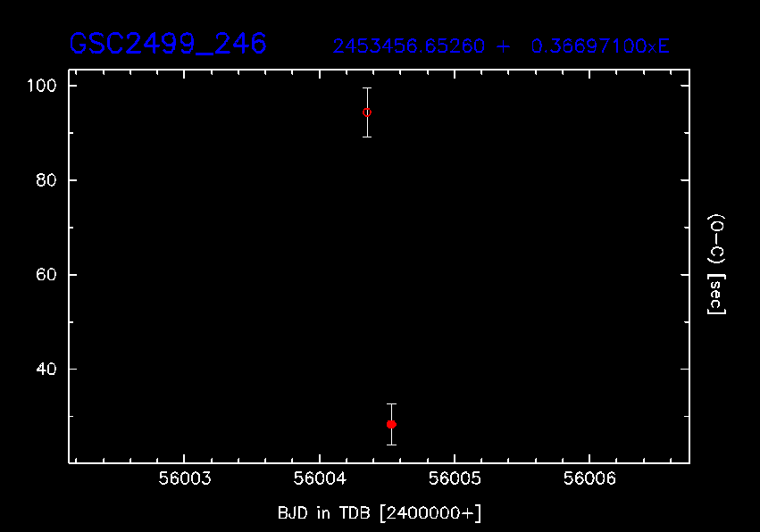The height and width of the screenshot is (532, 760).
Task: Select the period term 0.36697100xE
Action: coord(600,46)
